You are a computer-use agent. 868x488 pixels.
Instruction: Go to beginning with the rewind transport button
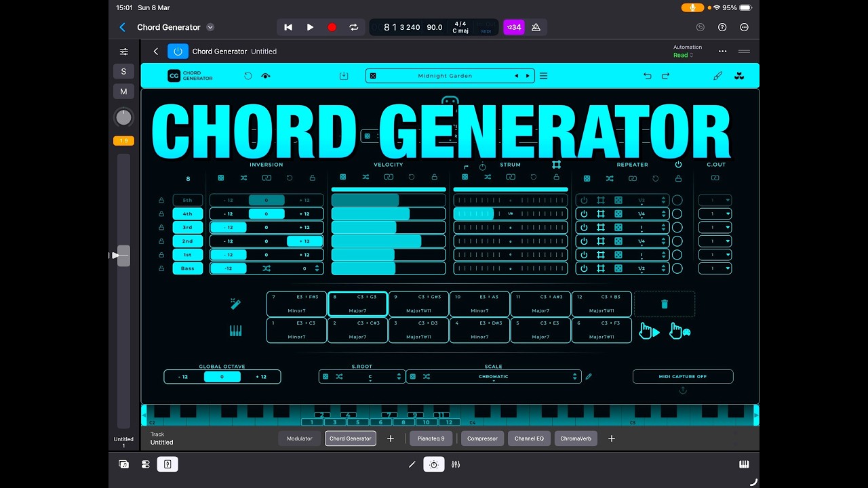(x=288, y=27)
